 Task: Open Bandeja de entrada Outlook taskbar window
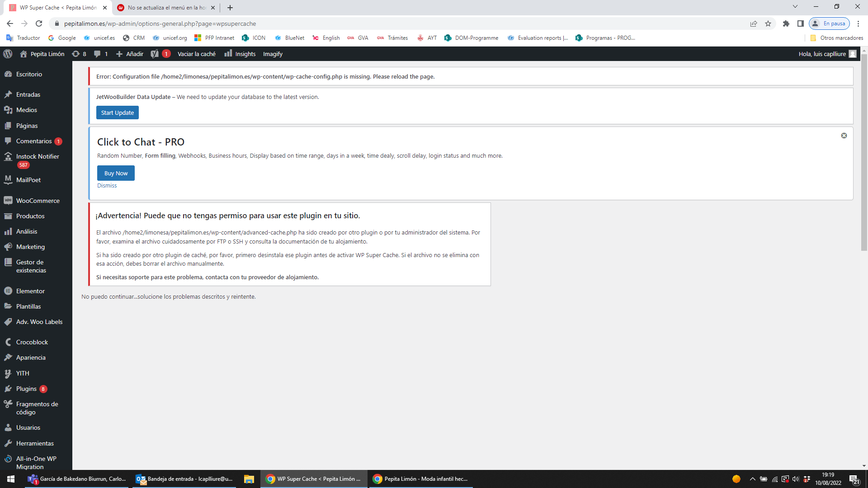tap(184, 479)
